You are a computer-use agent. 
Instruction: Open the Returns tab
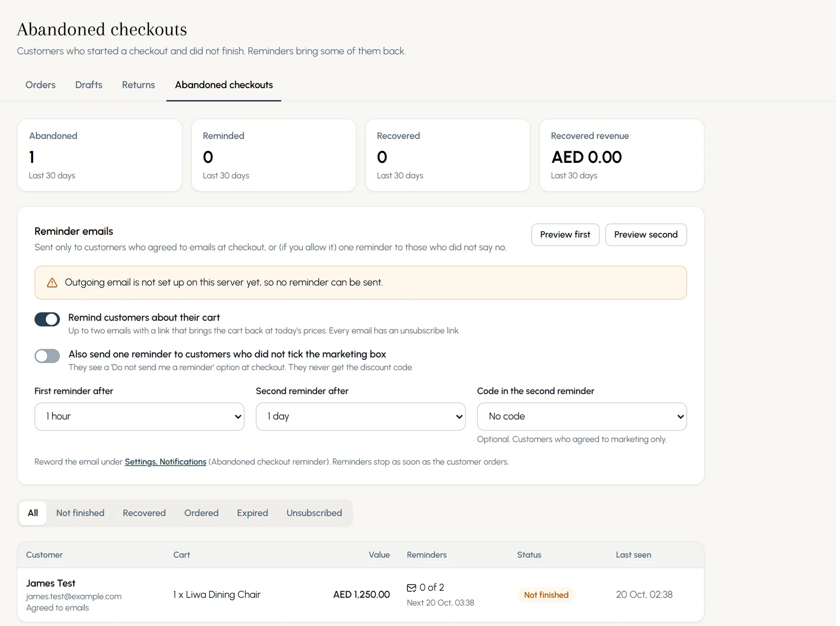(x=139, y=85)
